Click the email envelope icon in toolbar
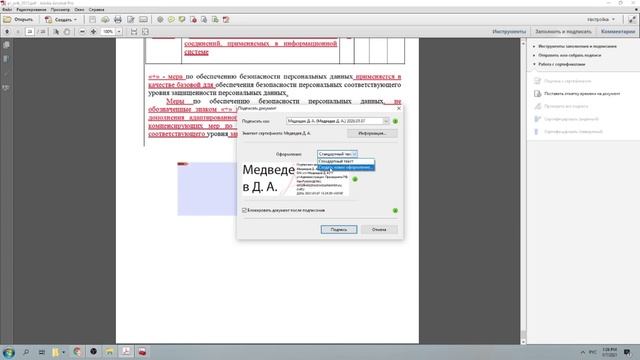The height and width of the screenshot is (360, 640). 143,20
